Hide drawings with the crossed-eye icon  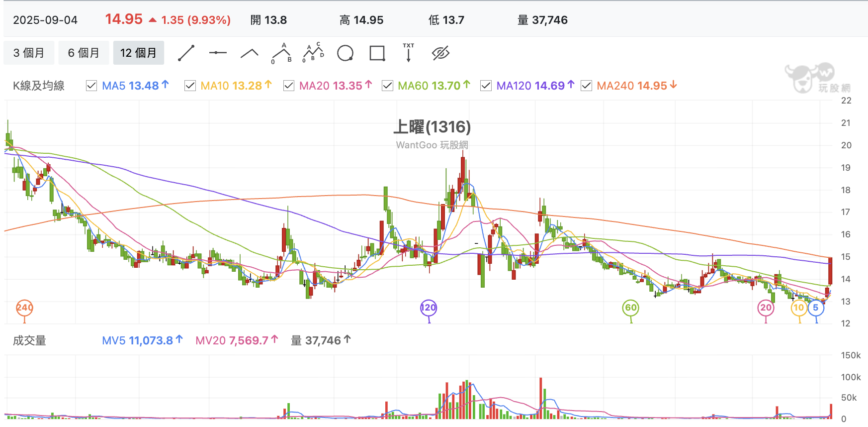(441, 53)
